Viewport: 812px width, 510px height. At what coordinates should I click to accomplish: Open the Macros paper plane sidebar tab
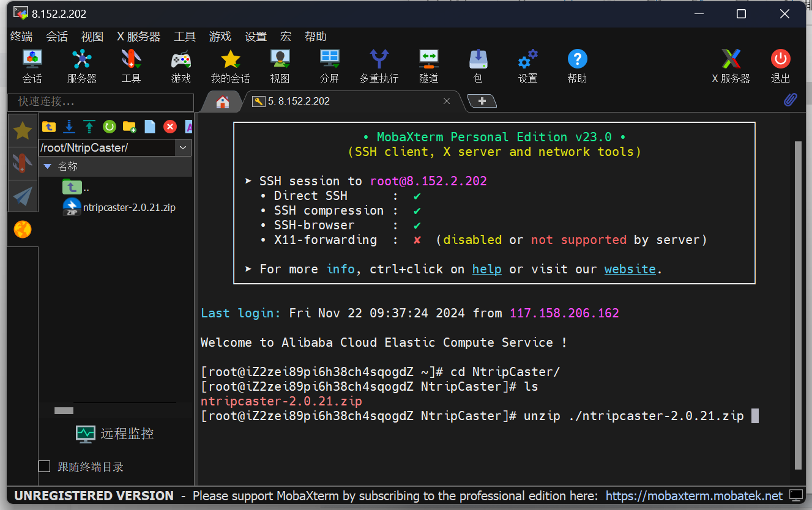coord(23,196)
